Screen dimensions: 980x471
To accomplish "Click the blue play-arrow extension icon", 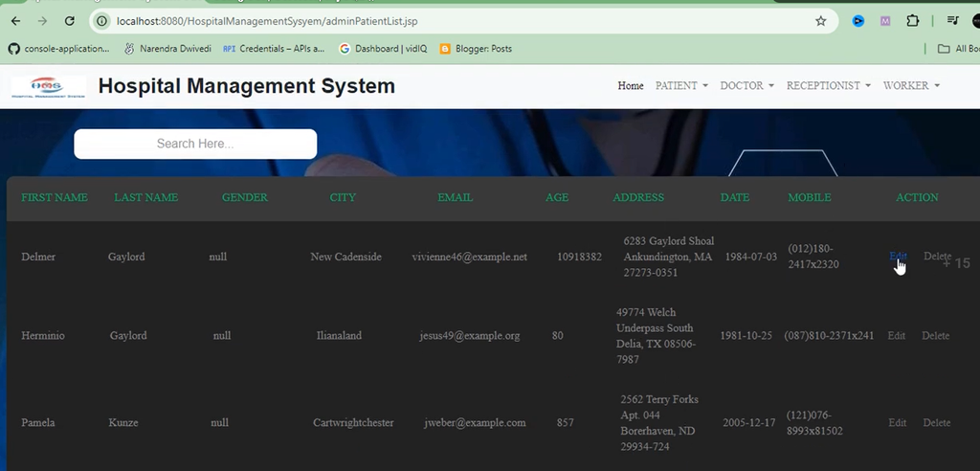I will tap(858, 21).
